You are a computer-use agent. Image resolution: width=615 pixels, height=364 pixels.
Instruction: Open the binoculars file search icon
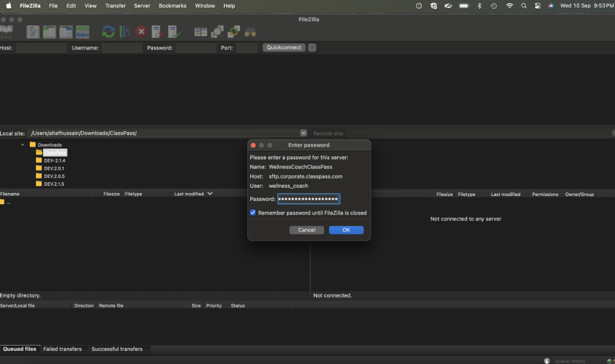click(250, 32)
